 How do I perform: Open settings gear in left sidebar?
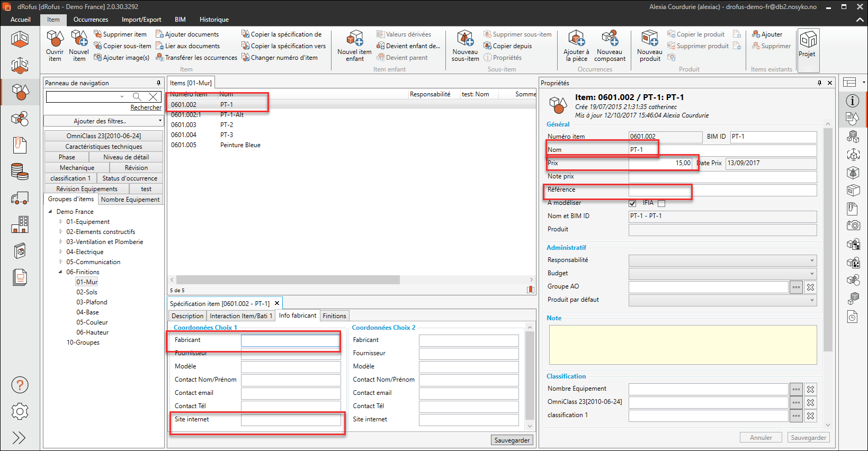[x=20, y=411]
